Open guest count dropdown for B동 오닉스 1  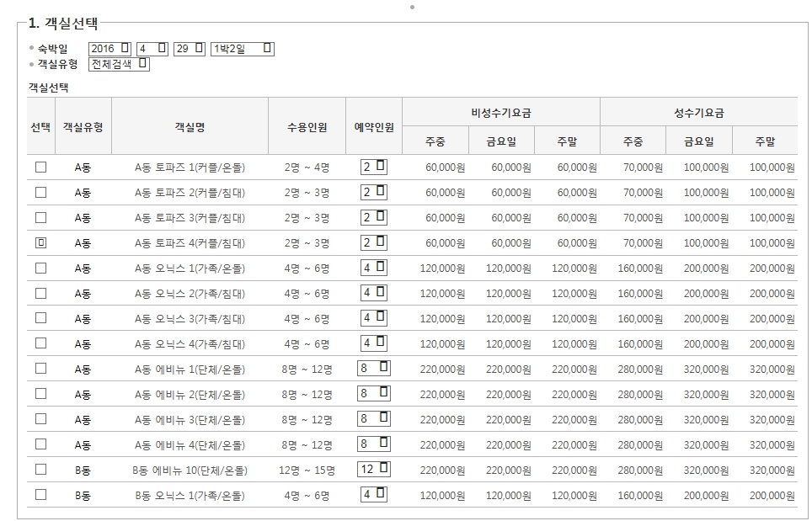point(374,495)
